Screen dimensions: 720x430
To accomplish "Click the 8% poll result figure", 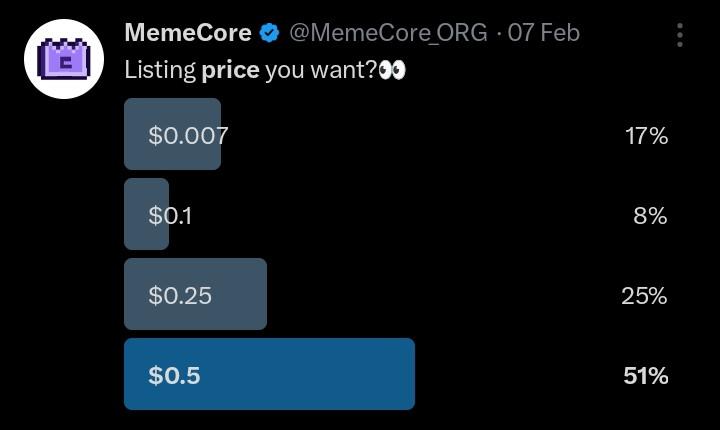I will 650,215.
